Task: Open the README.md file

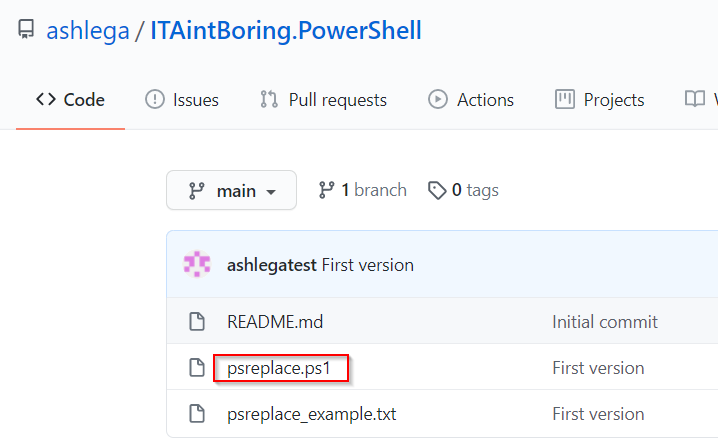Action: (275, 322)
